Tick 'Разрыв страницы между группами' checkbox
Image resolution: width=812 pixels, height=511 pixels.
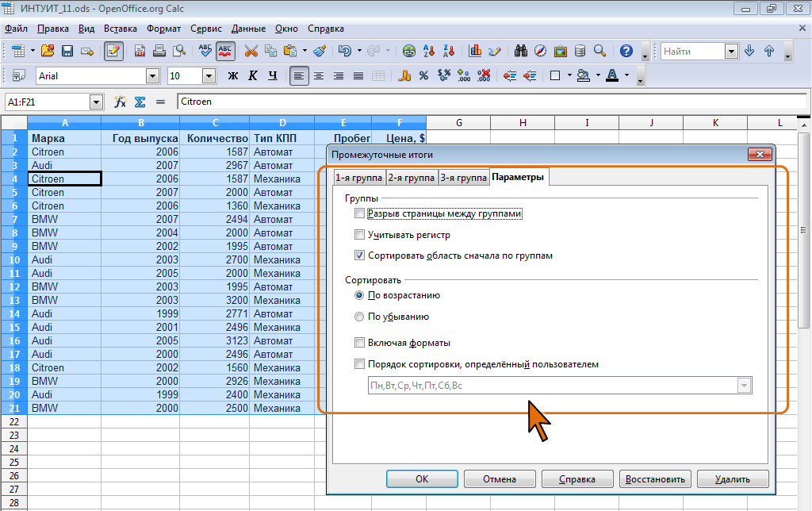pyautogui.click(x=359, y=213)
